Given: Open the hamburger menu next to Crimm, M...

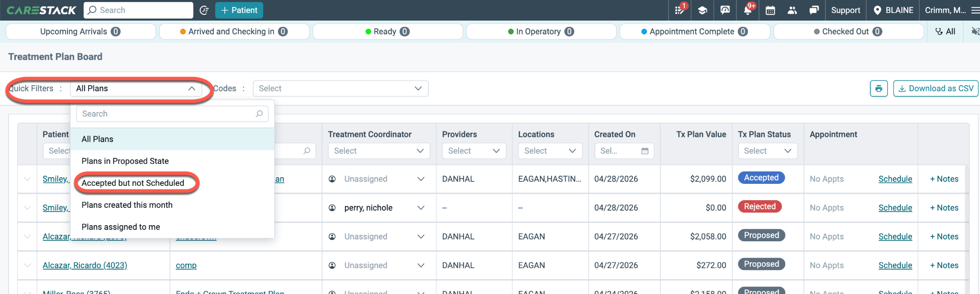Looking at the screenshot, I should pos(975,10).
